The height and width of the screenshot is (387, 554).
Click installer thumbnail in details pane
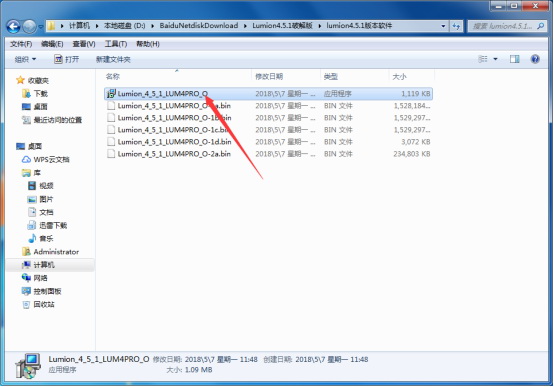pyautogui.click(x=28, y=366)
